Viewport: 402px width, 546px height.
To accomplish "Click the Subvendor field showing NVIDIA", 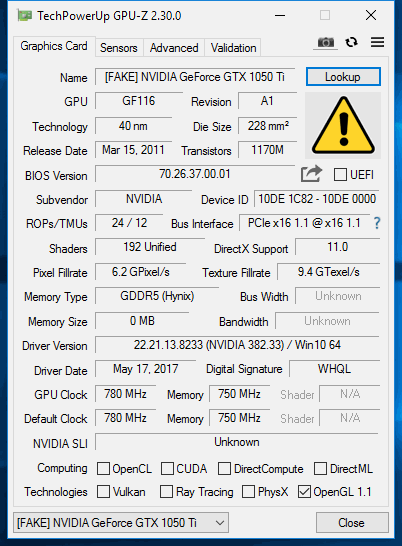I will point(144,199).
